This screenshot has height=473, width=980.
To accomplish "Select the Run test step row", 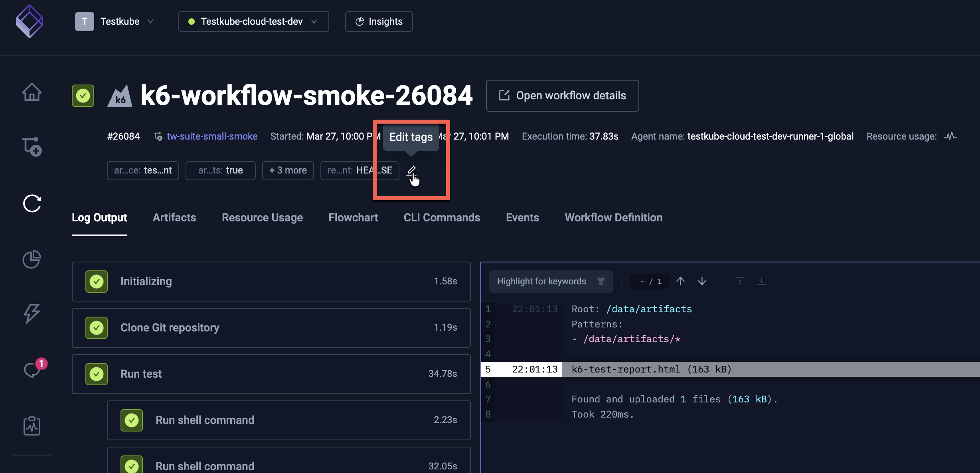I will pyautogui.click(x=271, y=374).
